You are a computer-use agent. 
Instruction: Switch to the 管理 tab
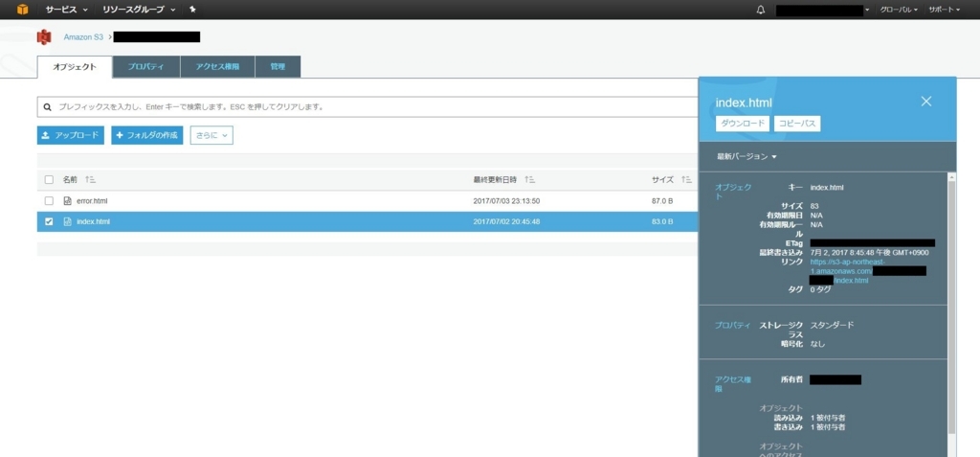(x=278, y=67)
